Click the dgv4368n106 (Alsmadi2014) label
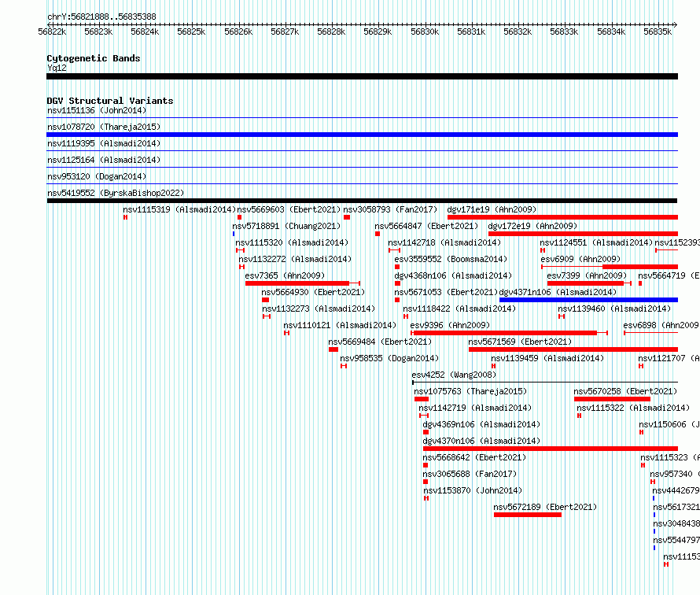700x595 pixels. (x=453, y=275)
